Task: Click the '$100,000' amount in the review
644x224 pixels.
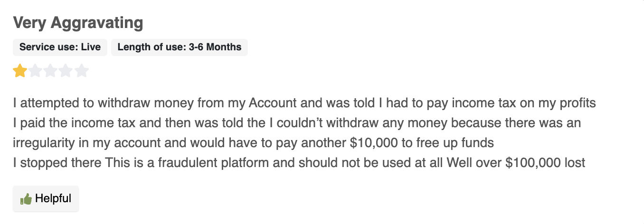Action: tap(531, 163)
